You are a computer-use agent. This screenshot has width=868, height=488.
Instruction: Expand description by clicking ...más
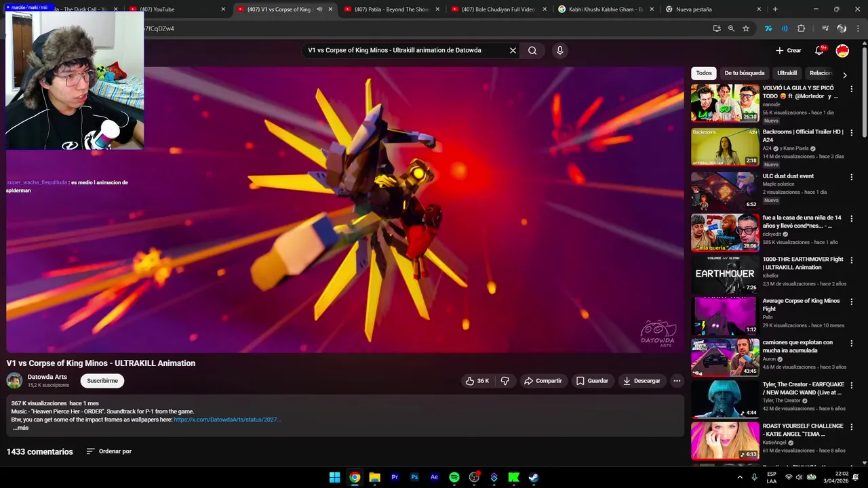[20, 428]
